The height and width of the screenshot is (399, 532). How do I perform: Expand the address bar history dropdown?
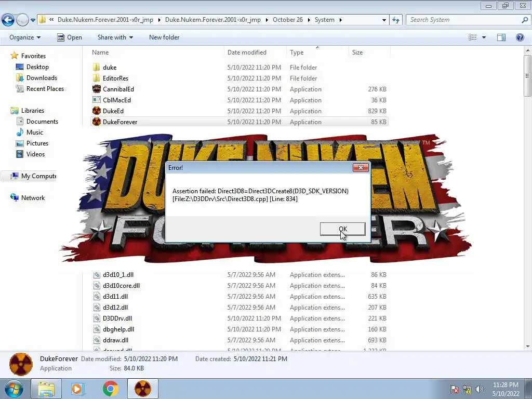click(384, 20)
